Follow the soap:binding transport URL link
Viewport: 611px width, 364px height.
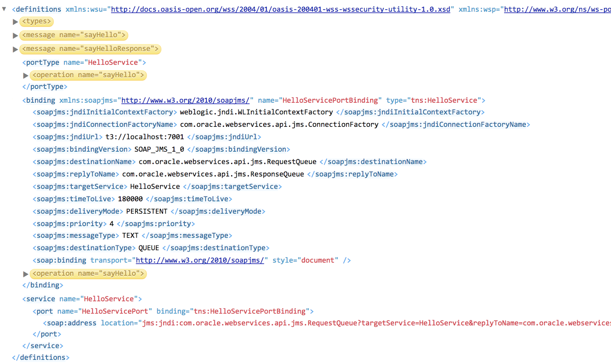point(200,260)
